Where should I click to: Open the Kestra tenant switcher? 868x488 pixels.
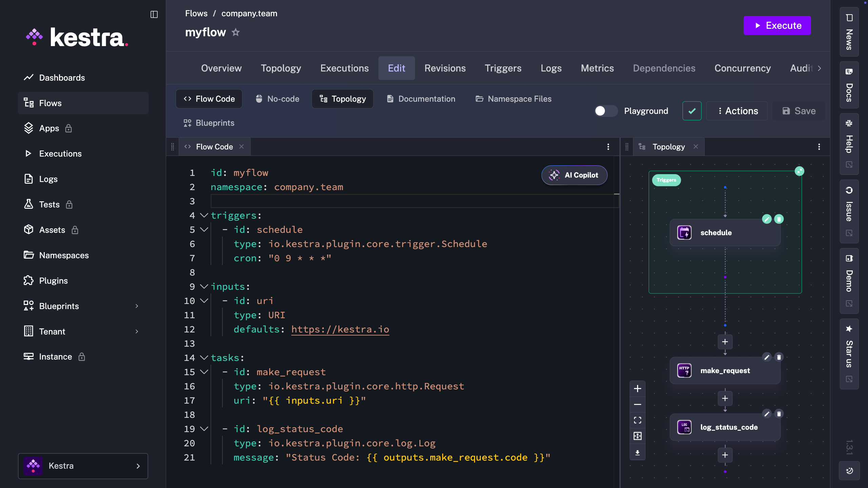83,466
